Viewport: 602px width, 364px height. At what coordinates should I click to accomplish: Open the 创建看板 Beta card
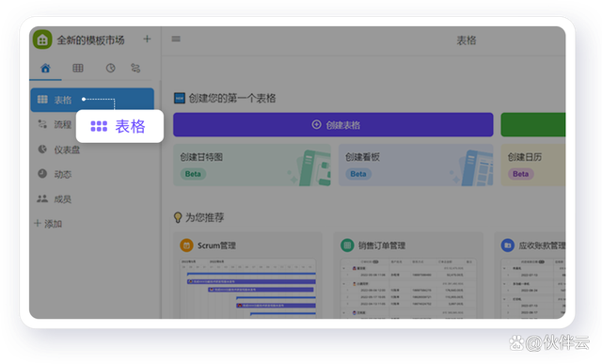click(x=416, y=166)
